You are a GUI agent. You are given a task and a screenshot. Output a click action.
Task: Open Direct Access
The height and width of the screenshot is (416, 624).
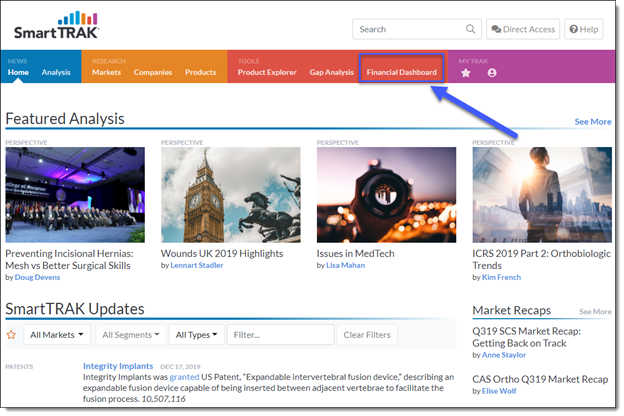[x=523, y=29]
